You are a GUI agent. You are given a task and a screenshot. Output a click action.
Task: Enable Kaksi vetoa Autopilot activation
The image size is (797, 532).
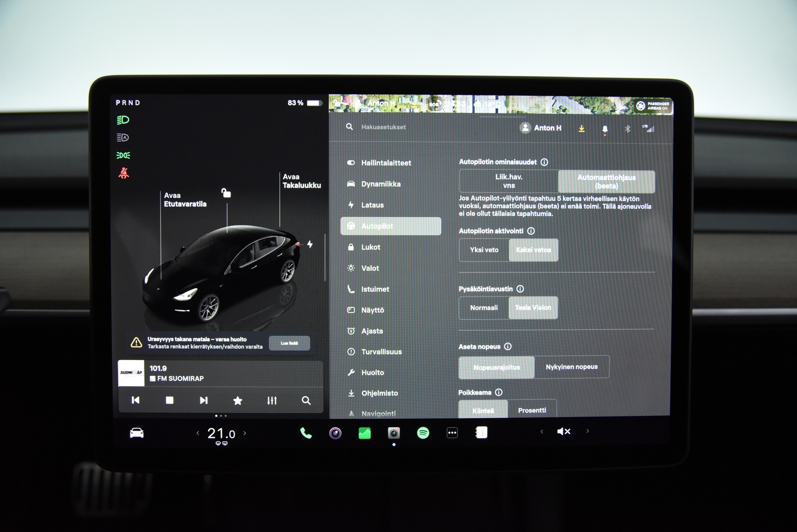click(533, 250)
